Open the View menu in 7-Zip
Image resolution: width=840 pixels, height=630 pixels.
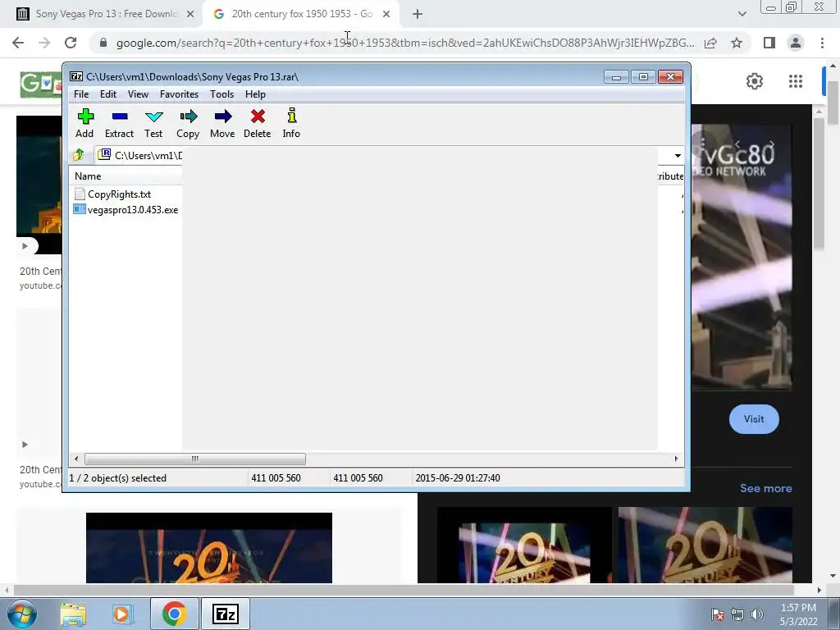pos(138,94)
